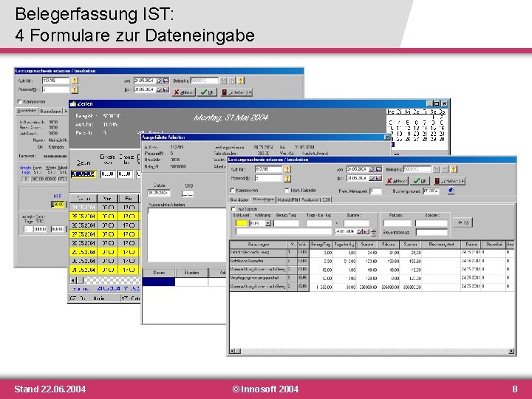Open calendar icon next to Bewegungen date 24.05.2004
The width and height of the screenshot is (532, 399).
(366, 231)
